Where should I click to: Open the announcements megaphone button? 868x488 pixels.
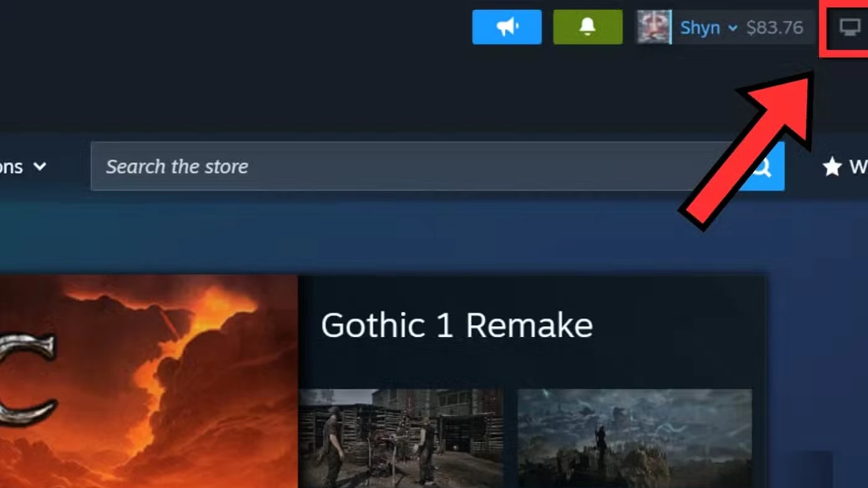pos(506,27)
